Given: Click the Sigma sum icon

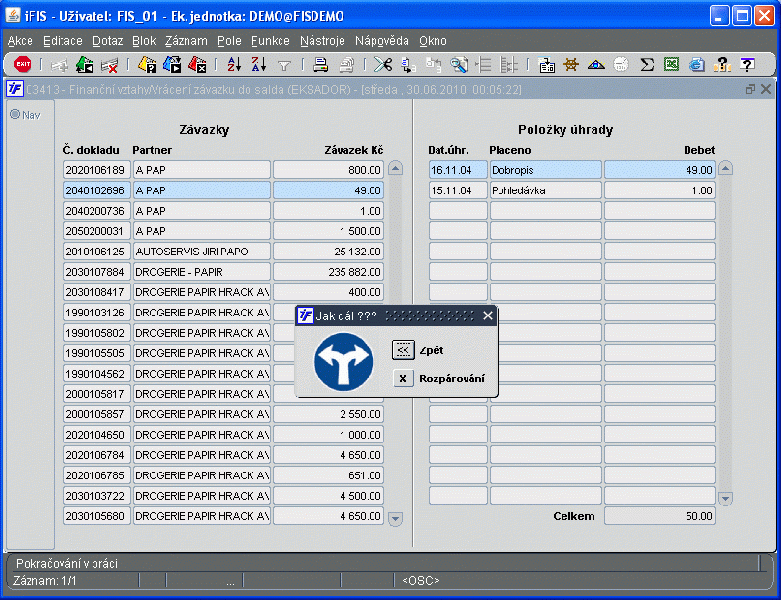Looking at the screenshot, I should pyautogui.click(x=647, y=65).
